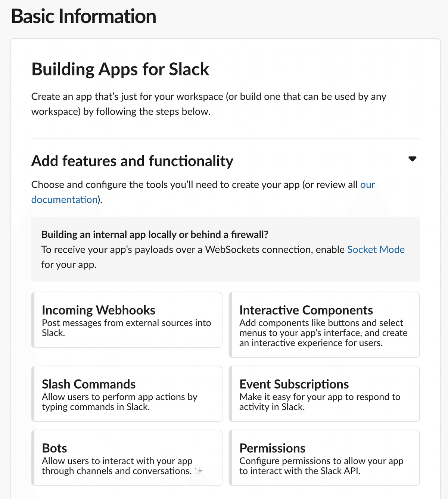Open the Incoming Webhooks card title
448x499 pixels.
(99, 310)
